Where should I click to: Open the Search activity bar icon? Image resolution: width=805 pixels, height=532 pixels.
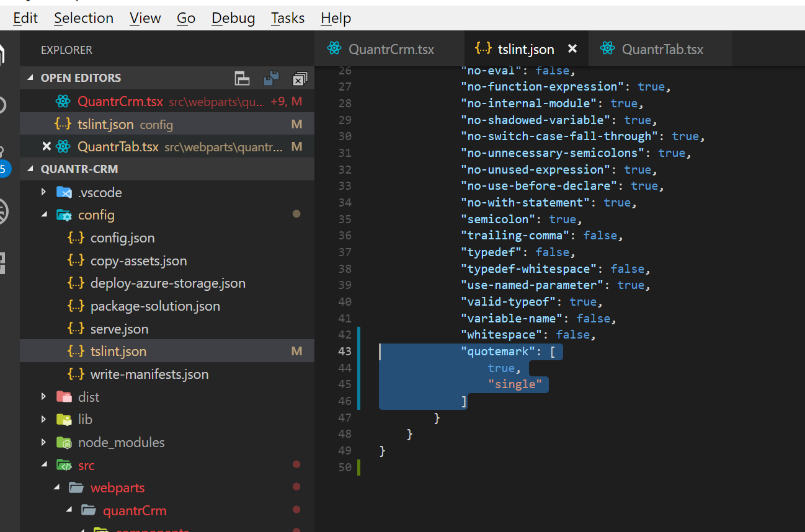pos(3,105)
